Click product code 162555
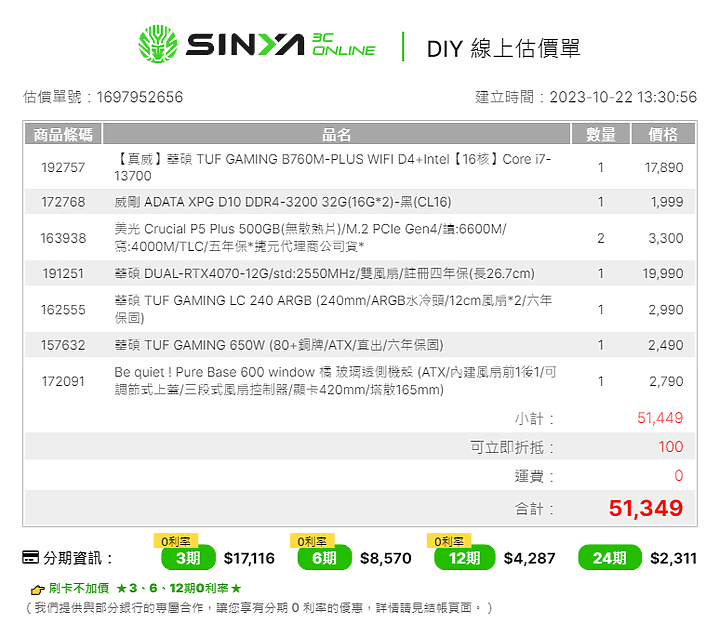This screenshot has width=720, height=637. 63,310
